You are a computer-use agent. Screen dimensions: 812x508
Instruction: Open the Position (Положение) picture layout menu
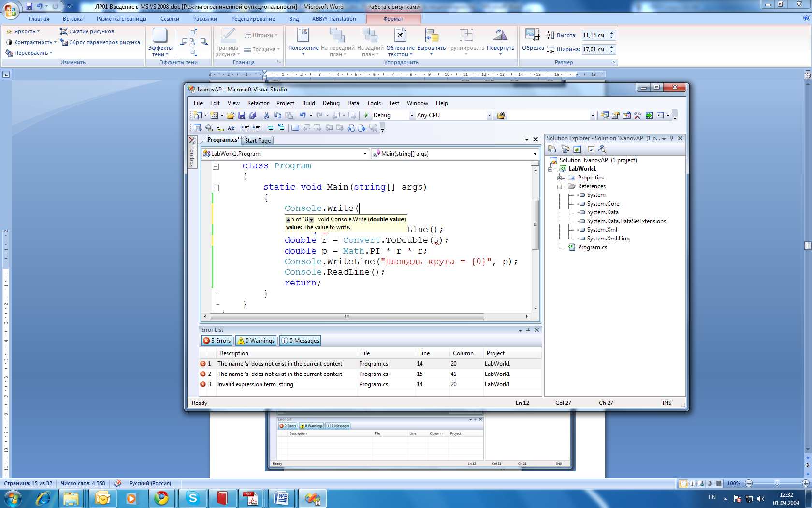303,42
